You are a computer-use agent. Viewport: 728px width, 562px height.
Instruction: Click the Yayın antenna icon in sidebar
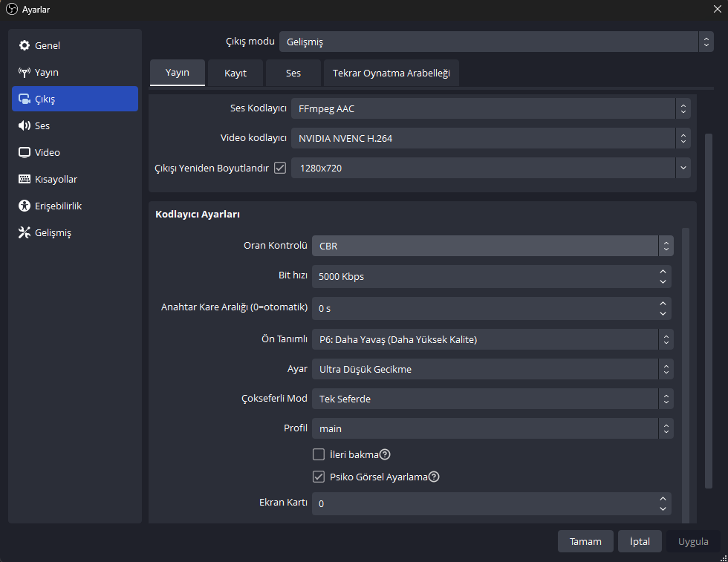coord(25,73)
